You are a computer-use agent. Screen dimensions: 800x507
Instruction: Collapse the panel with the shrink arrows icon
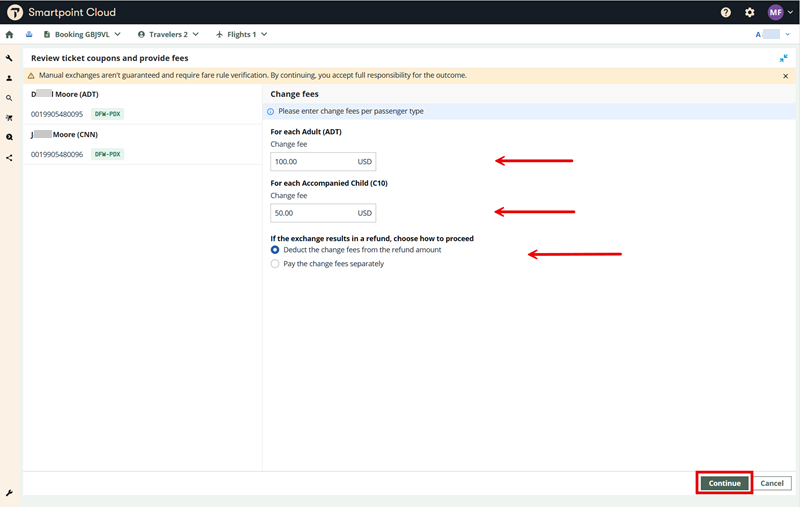click(784, 58)
